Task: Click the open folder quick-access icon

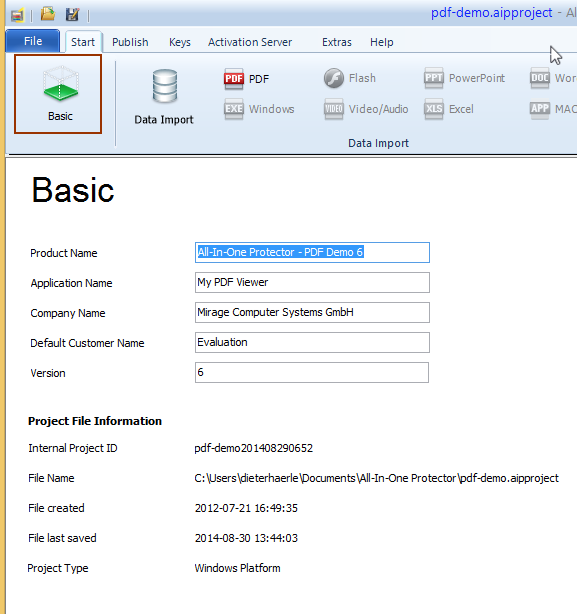Action: (x=48, y=14)
